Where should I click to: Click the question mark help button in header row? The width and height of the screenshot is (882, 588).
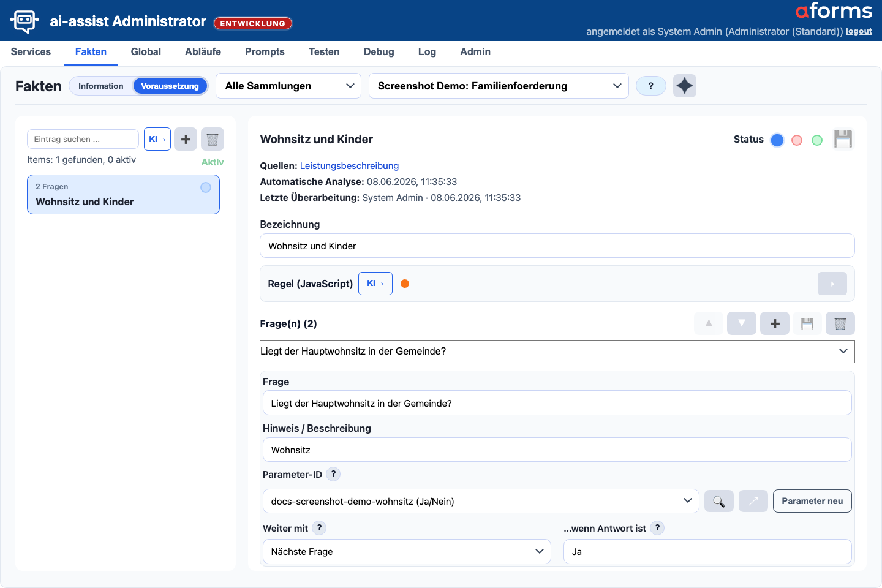point(651,86)
